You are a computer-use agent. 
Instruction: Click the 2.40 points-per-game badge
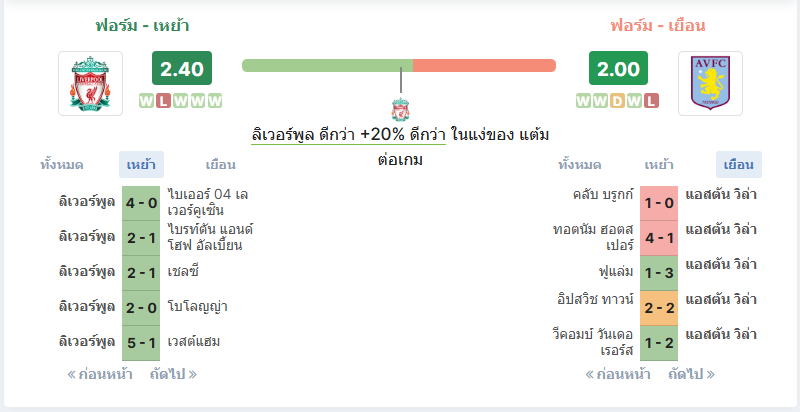pos(182,68)
